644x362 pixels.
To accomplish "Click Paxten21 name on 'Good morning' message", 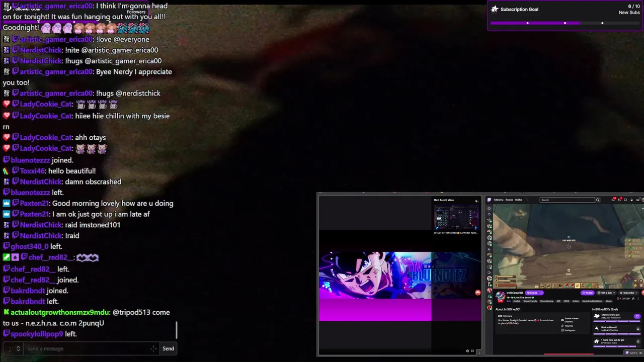I will [34, 203].
